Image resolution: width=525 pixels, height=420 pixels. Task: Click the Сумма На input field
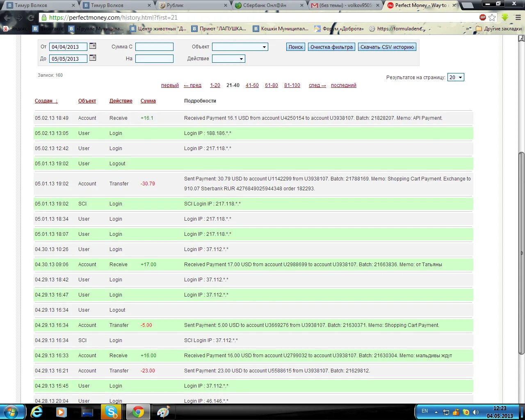click(154, 59)
